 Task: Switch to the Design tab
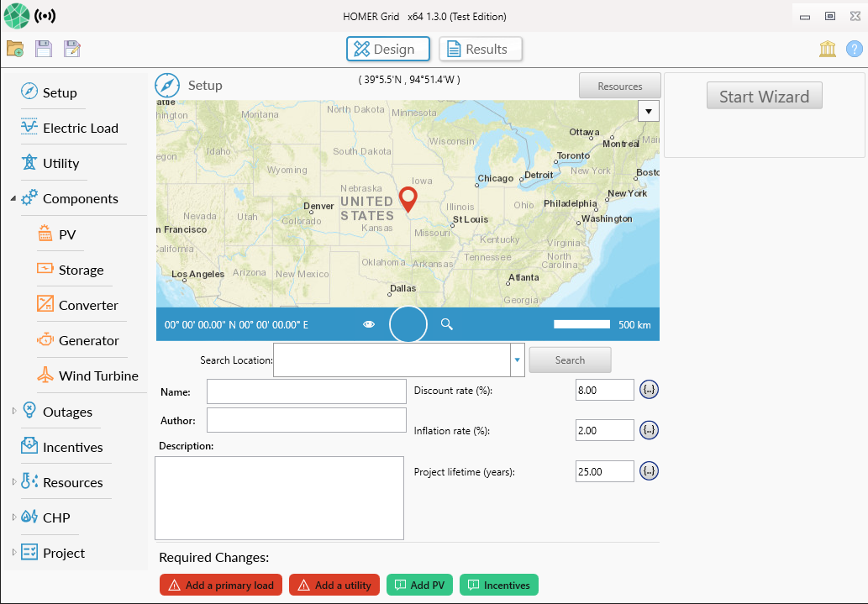(x=388, y=49)
